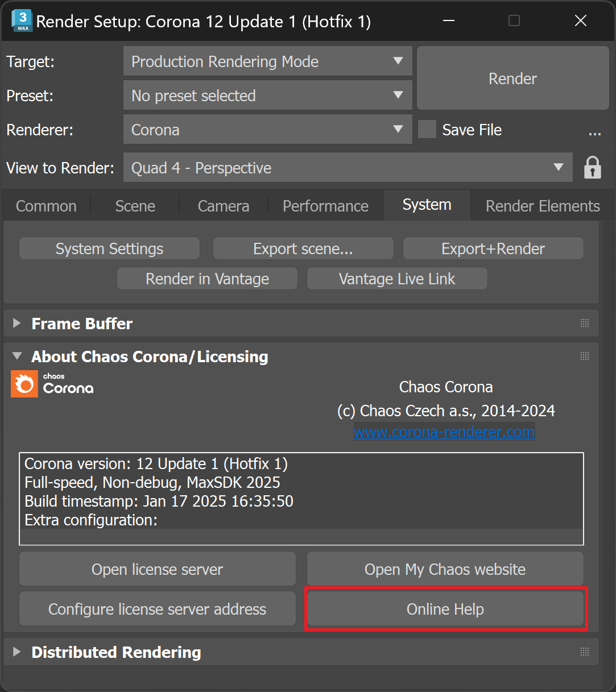Click the 'Extra configuration:' line

[91, 520]
